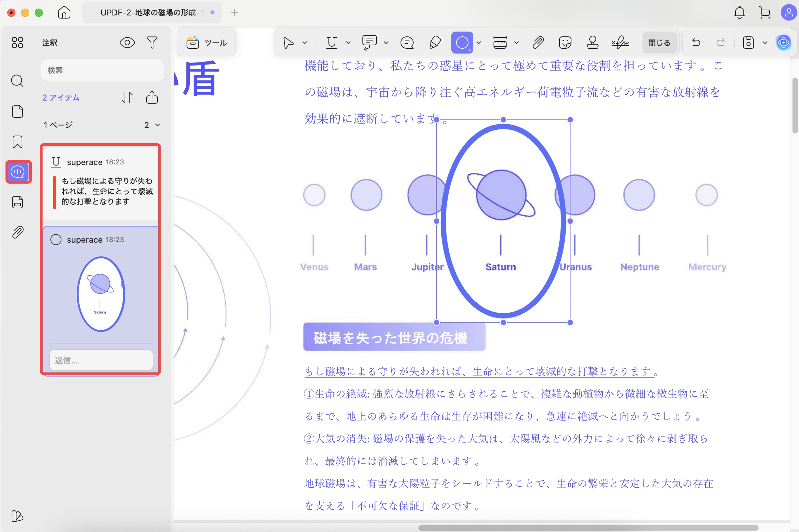This screenshot has height=532, width=799.
Task: Open underline style dropdown arrow
Action: [x=348, y=43]
